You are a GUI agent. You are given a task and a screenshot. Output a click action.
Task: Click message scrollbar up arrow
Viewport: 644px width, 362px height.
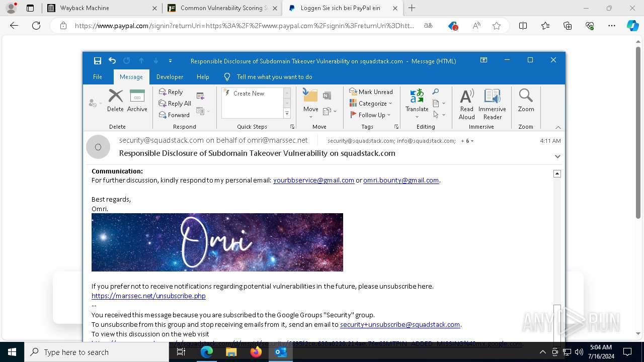[x=557, y=173]
